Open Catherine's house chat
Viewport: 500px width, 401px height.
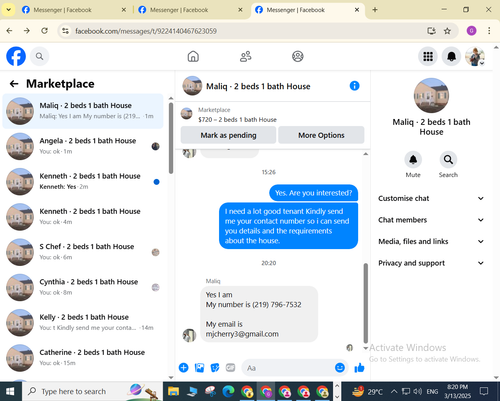coord(83,358)
